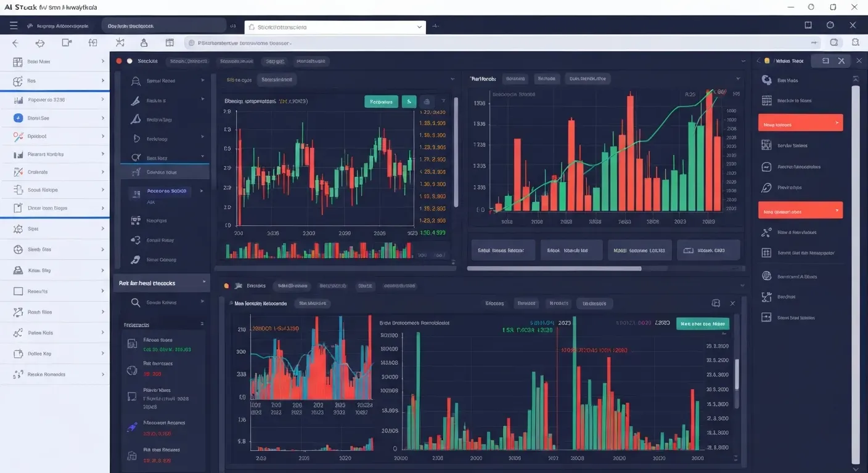Click the green button atop the bottom volume chart
Image resolution: width=868 pixels, height=473 pixels.
(x=702, y=323)
